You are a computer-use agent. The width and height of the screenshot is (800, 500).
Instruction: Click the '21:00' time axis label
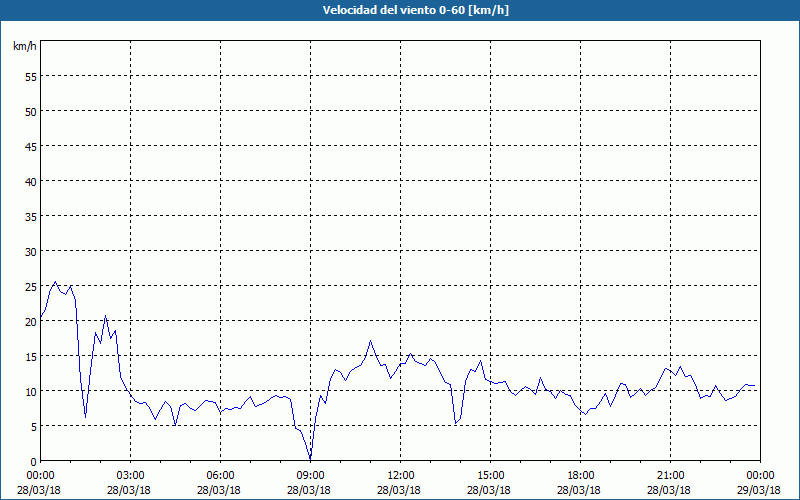point(670,476)
